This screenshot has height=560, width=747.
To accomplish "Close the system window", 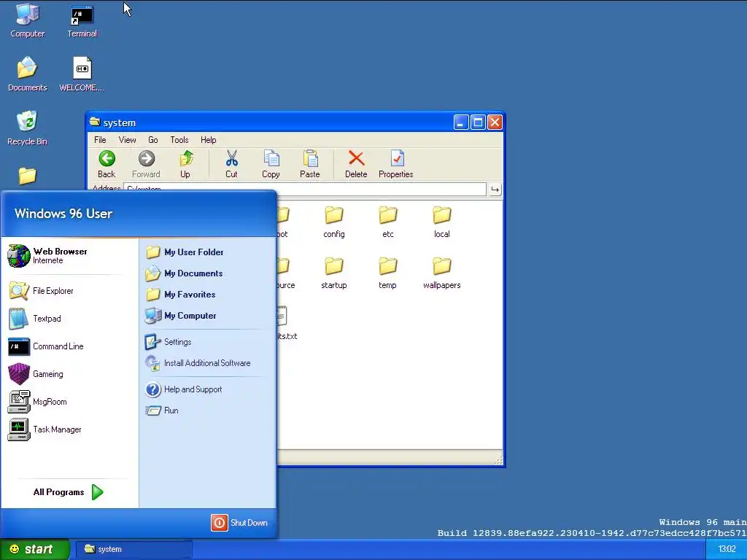I will (x=495, y=122).
